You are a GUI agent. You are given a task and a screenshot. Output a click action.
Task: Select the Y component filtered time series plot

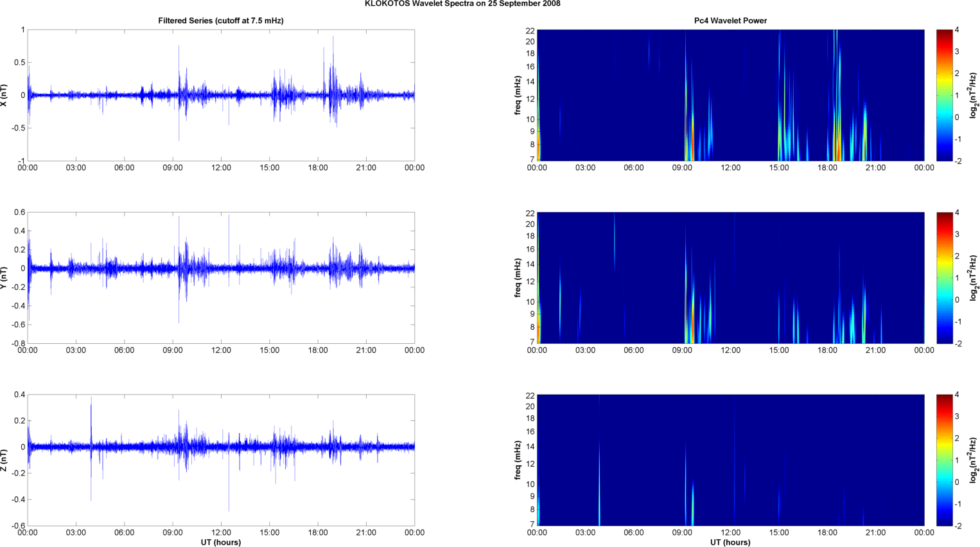coord(221,278)
